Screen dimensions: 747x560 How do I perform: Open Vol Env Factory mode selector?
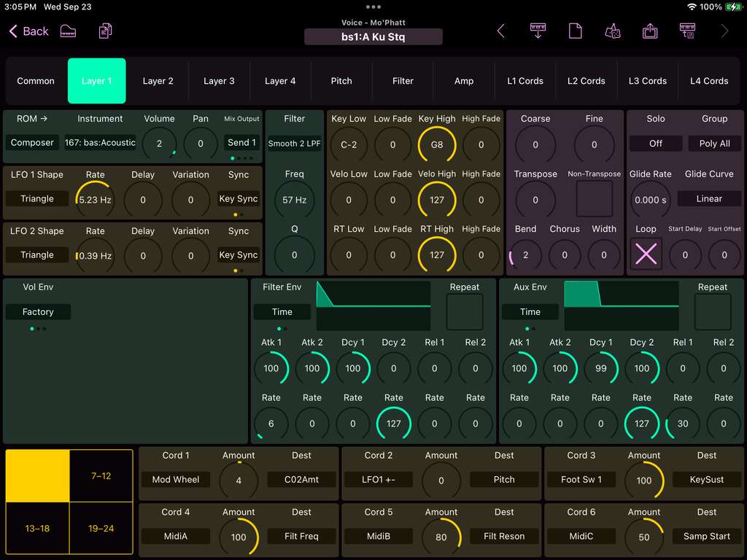pos(38,312)
